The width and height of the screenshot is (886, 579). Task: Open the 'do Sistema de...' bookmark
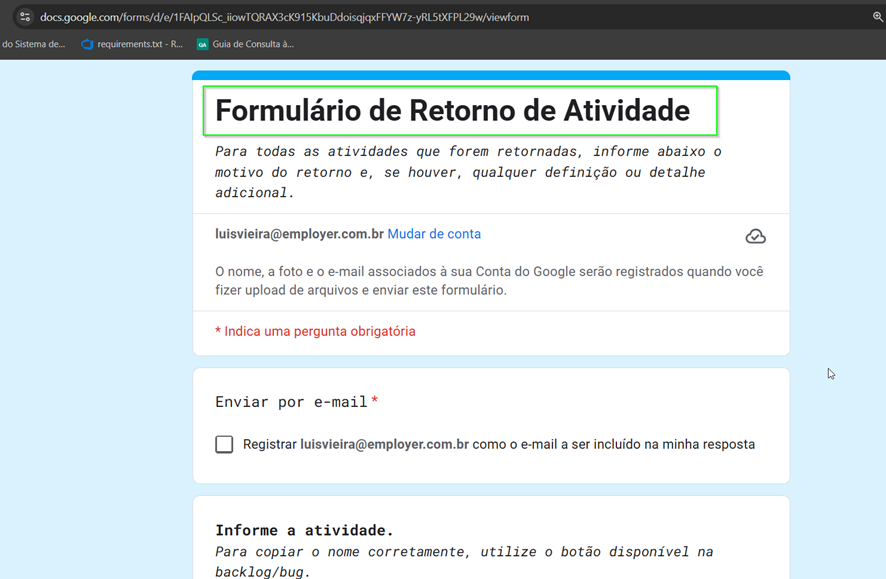pos(33,44)
